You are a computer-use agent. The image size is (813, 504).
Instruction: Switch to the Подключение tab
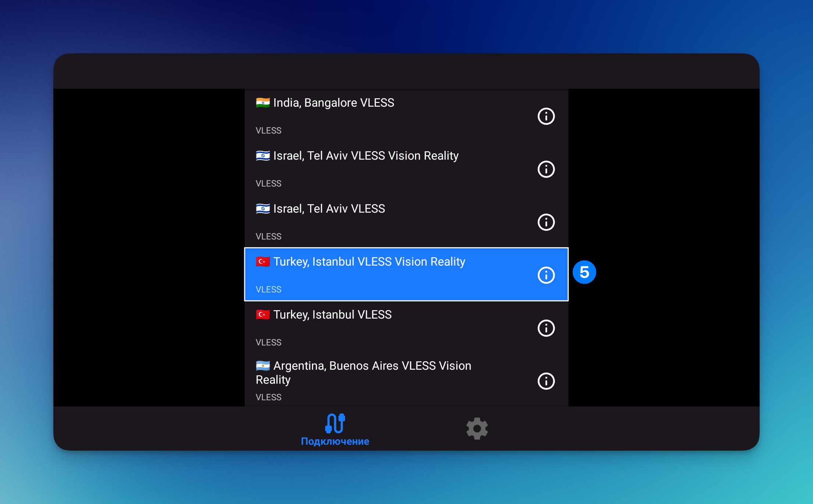point(335,441)
